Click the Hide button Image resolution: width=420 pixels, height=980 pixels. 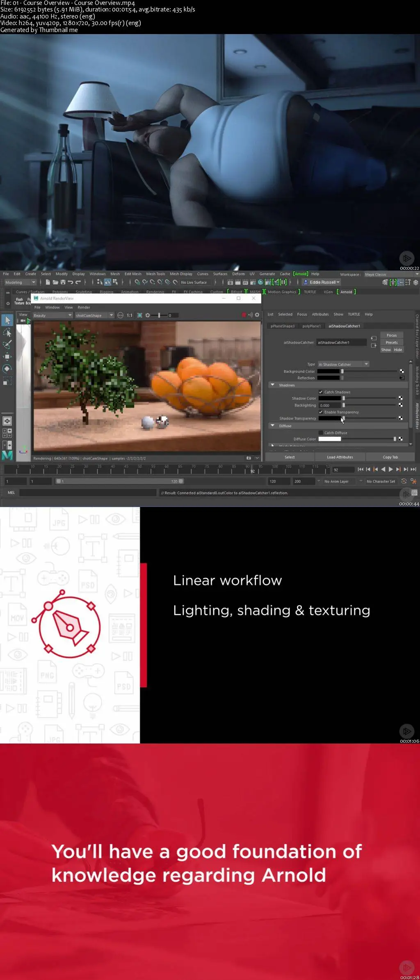(x=398, y=350)
